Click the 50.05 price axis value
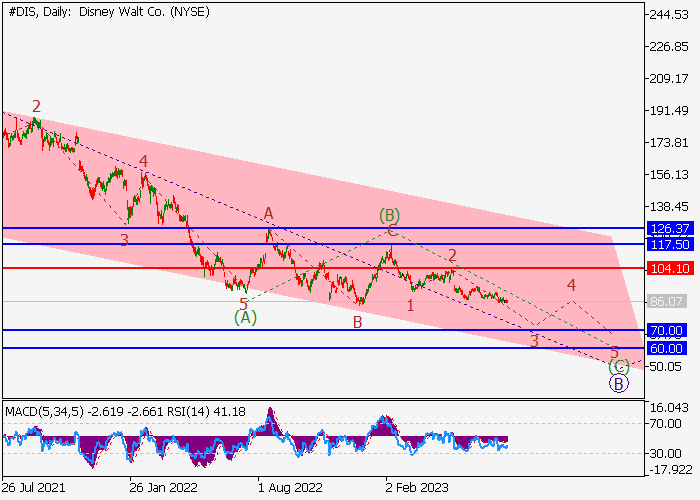 click(666, 367)
